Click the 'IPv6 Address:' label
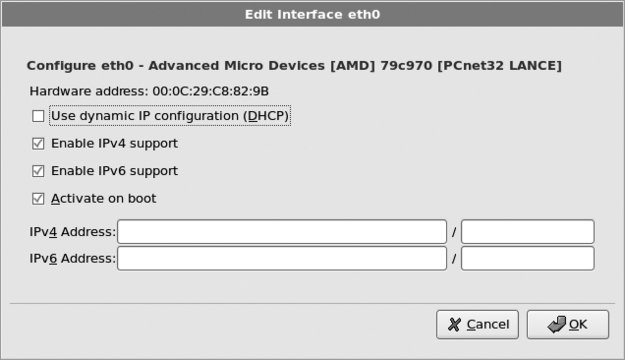The width and height of the screenshot is (625, 360). (73, 258)
